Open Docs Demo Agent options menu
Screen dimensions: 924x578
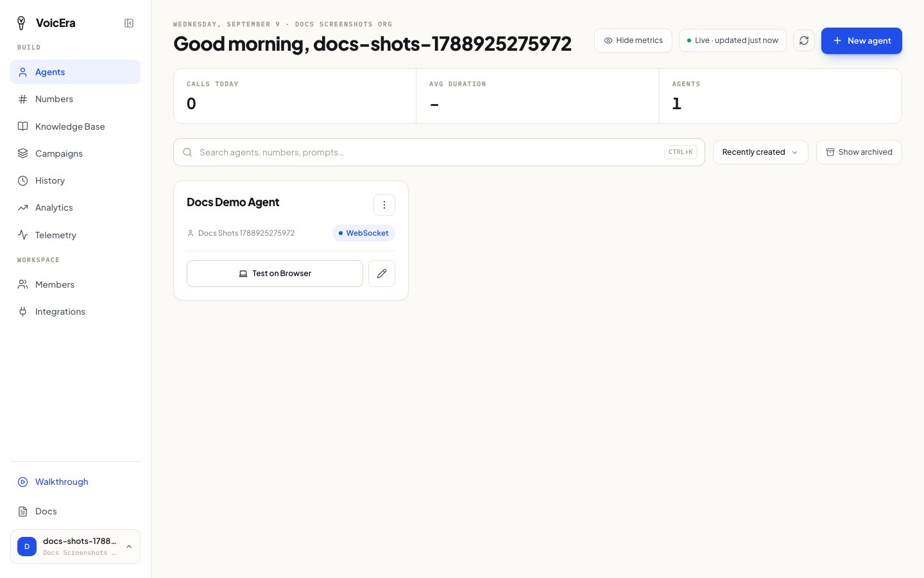click(x=384, y=205)
